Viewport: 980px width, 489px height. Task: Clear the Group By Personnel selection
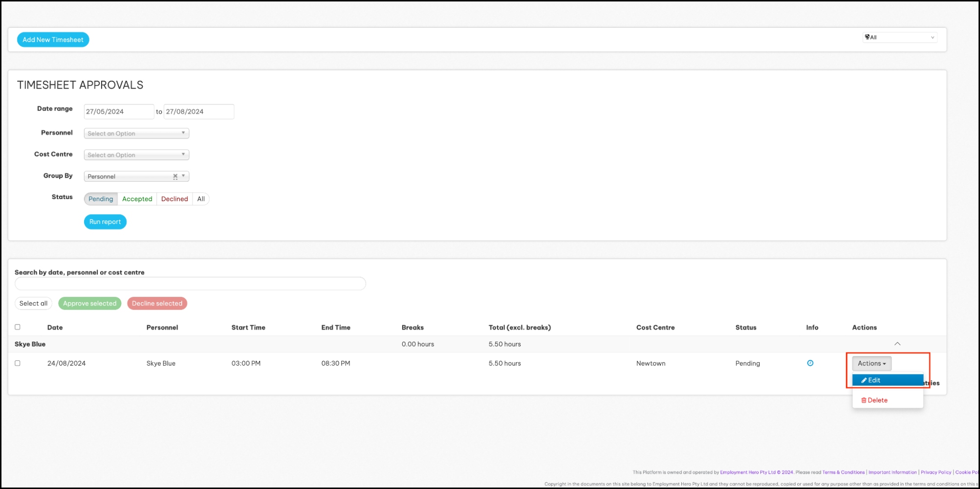(x=175, y=176)
